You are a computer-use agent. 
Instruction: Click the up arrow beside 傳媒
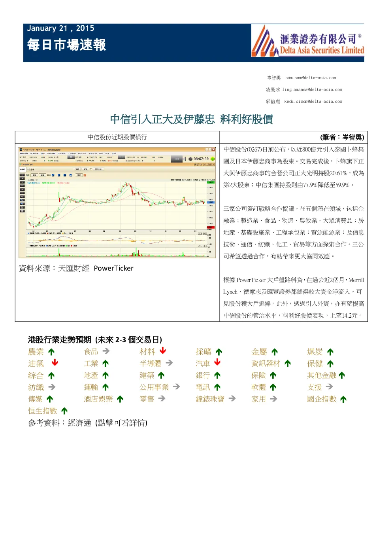50,399
